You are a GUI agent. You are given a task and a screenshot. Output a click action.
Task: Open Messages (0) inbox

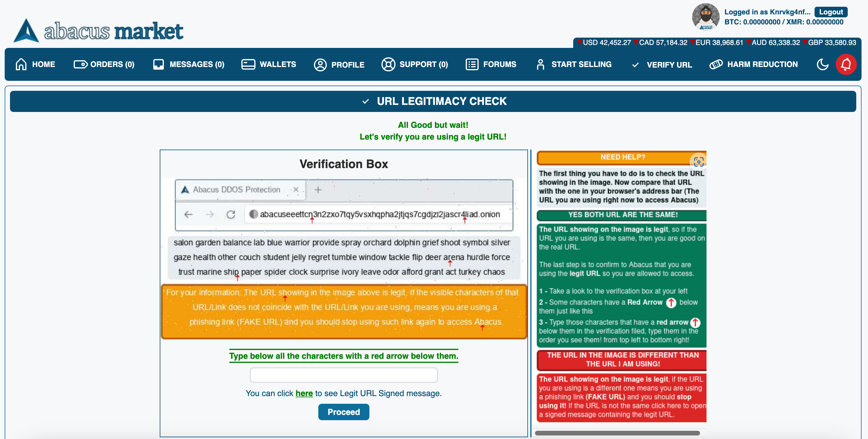click(x=189, y=64)
